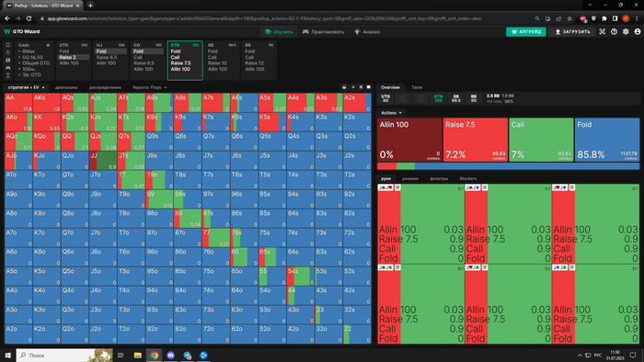Open the Windows Start menu
Screen dimensions: 644x362
(7, 355)
